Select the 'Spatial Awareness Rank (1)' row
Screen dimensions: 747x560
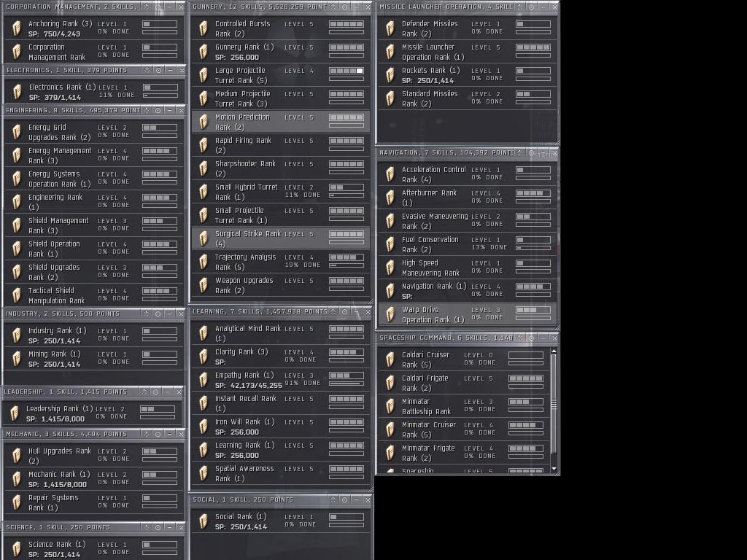point(281,473)
